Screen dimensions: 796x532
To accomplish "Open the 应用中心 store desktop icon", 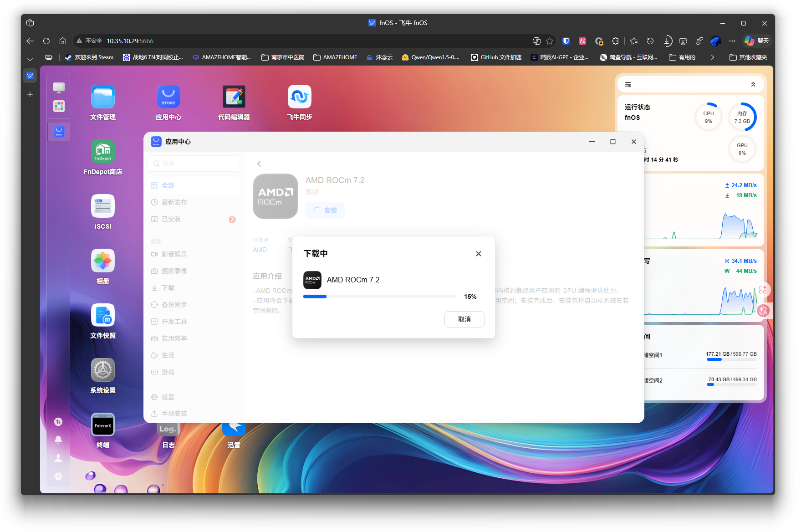I will click(x=168, y=97).
